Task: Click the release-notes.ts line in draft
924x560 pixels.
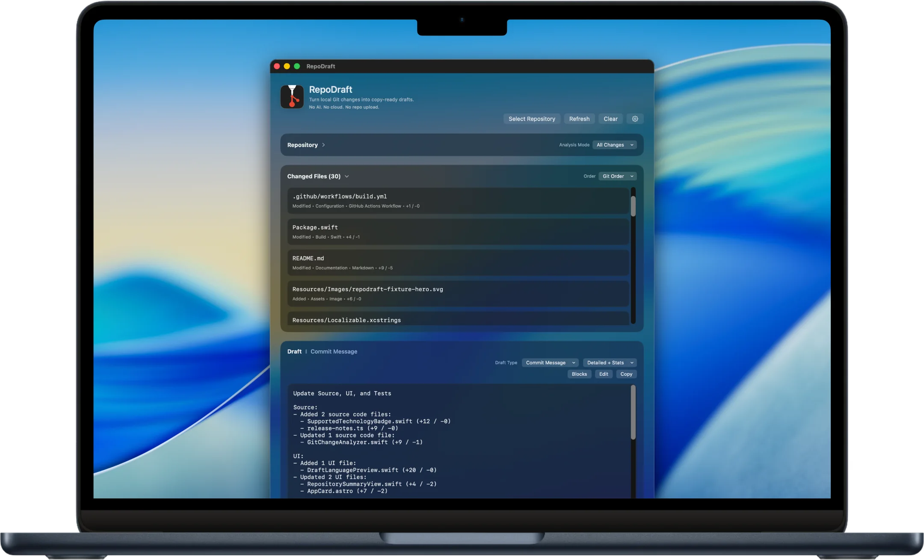Action: [349, 428]
